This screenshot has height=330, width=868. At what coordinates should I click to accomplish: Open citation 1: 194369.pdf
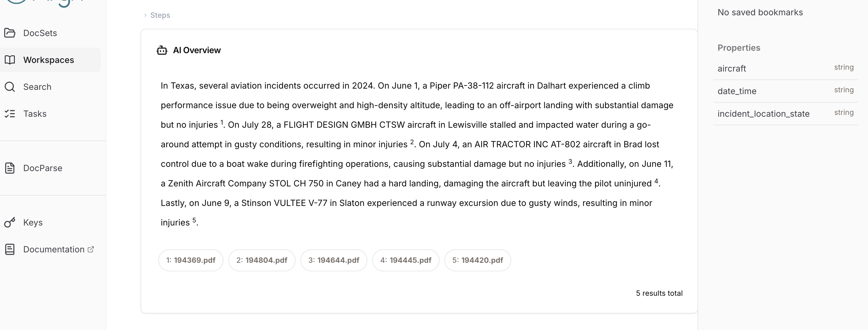[x=191, y=260]
